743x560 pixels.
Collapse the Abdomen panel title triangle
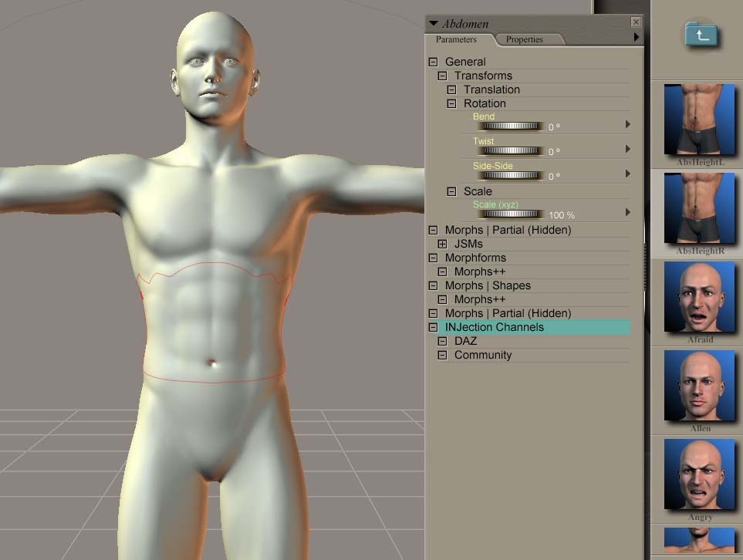(x=433, y=23)
